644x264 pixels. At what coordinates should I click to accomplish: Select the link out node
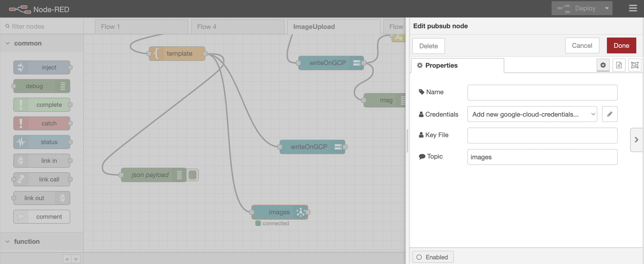42,198
